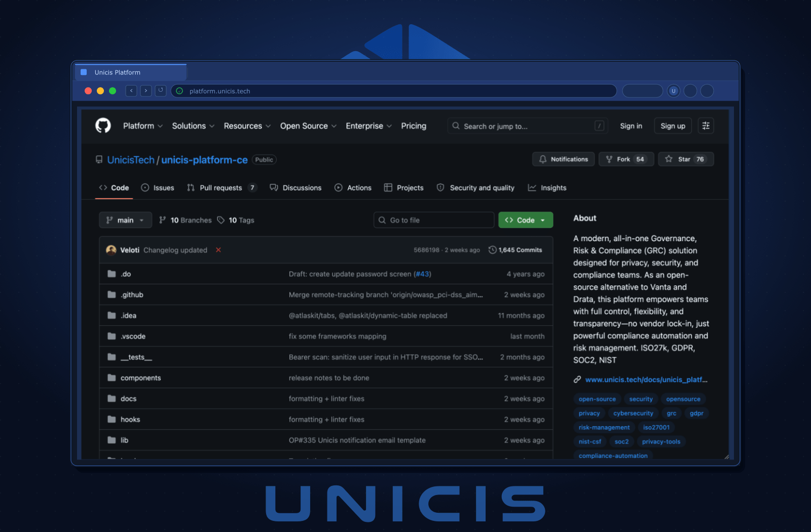The height and width of the screenshot is (532, 811).
Task: Open Veloti's avatar on the latest commit
Action: click(x=111, y=250)
